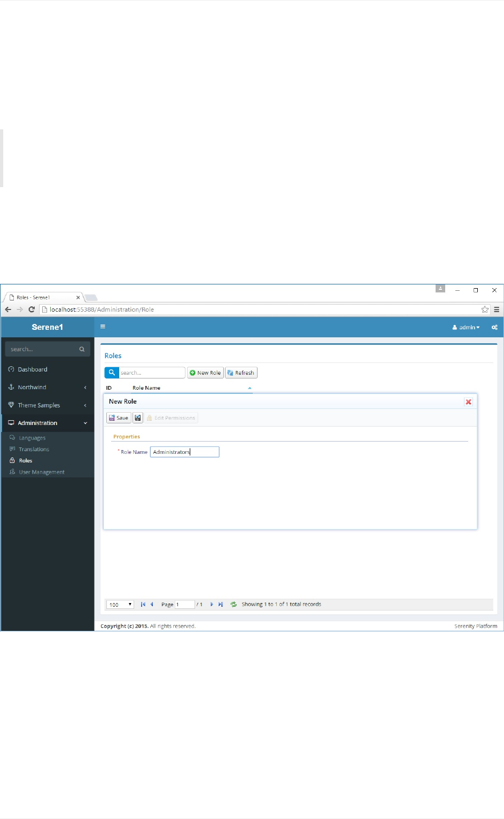Image resolution: width=504 pixels, height=819 pixels.
Task: Close the New Role dialog
Action: 468,402
